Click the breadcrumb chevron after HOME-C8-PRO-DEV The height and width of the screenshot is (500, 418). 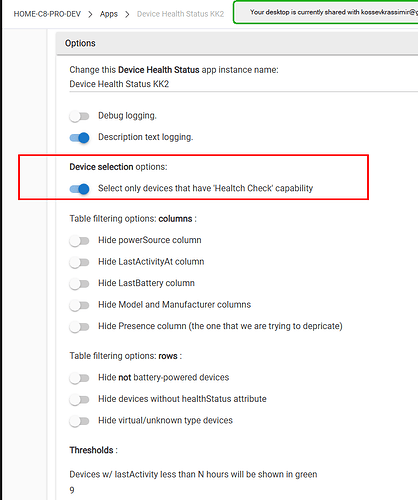tap(90, 14)
